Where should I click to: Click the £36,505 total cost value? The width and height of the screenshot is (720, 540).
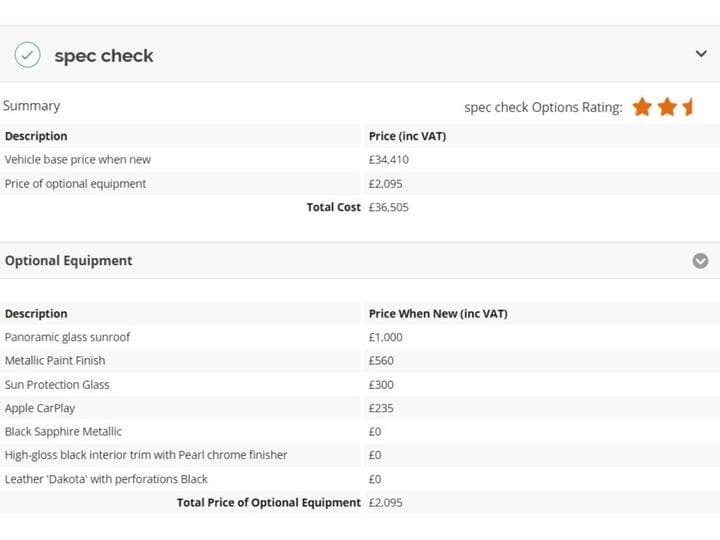click(388, 207)
